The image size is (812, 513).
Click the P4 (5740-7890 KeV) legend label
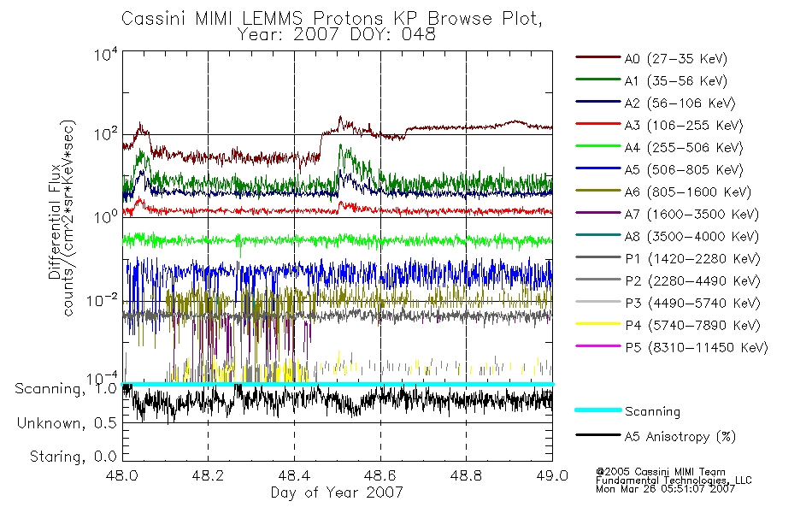[692, 326]
